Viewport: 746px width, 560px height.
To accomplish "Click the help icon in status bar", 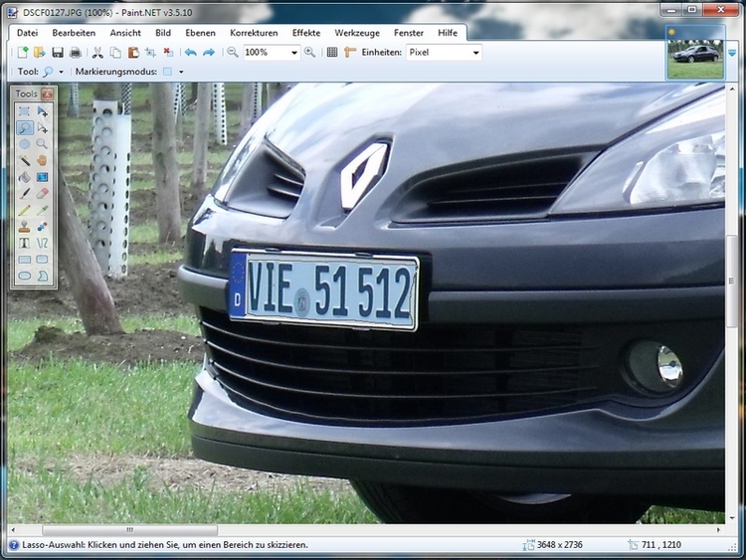I will (x=14, y=545).
